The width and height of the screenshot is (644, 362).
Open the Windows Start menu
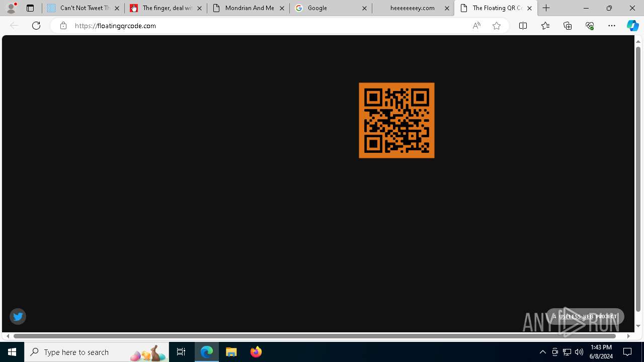(x=12, y=352)
